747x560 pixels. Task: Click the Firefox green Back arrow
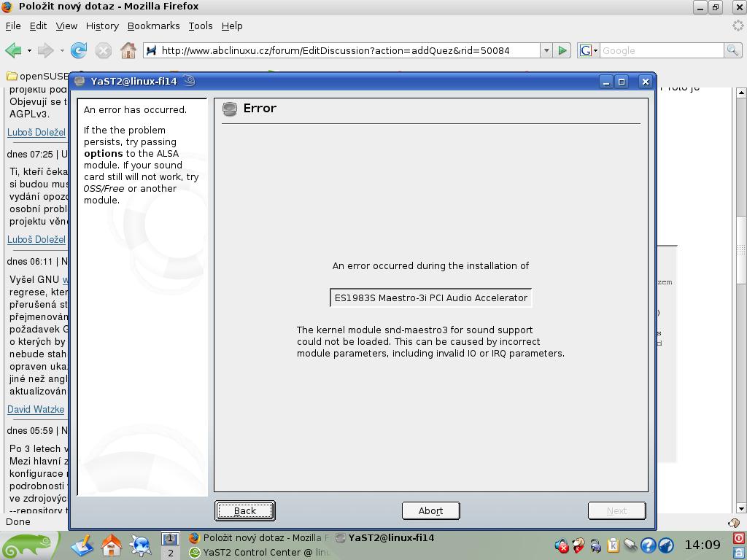pos(13,50)
